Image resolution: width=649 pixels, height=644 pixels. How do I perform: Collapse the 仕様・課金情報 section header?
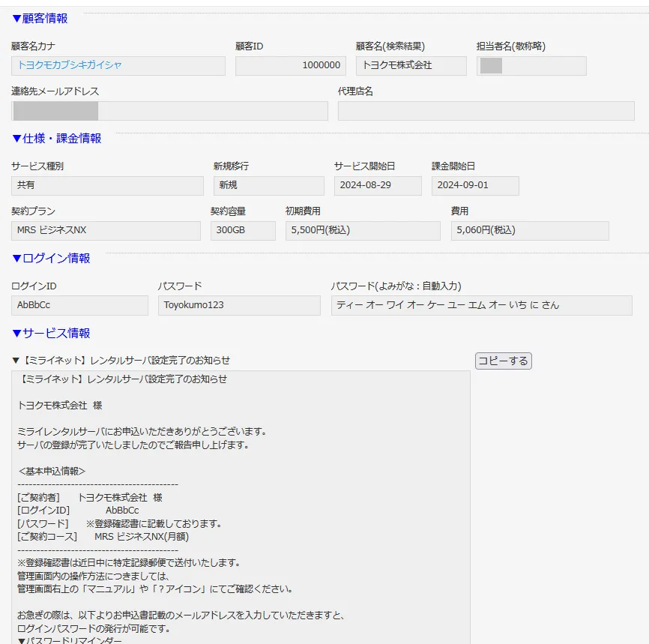[x=56, y=139]
